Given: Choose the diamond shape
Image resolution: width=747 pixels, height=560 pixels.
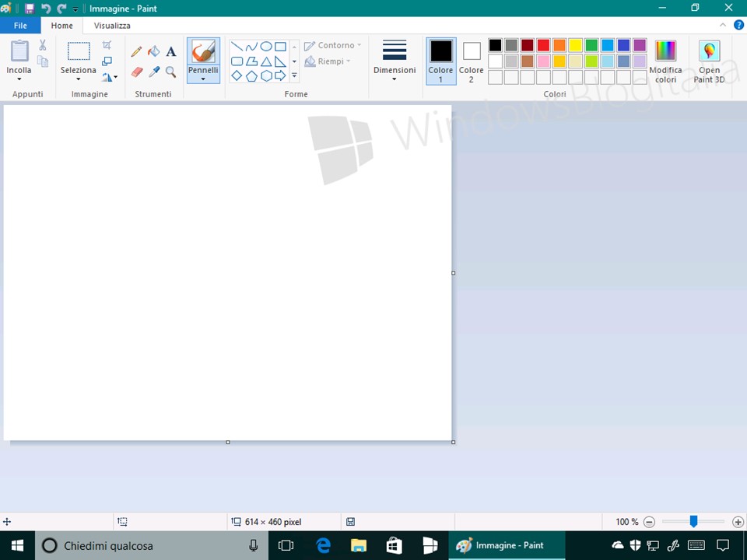Looking at the screenshot, I should (x=237, y=75).
